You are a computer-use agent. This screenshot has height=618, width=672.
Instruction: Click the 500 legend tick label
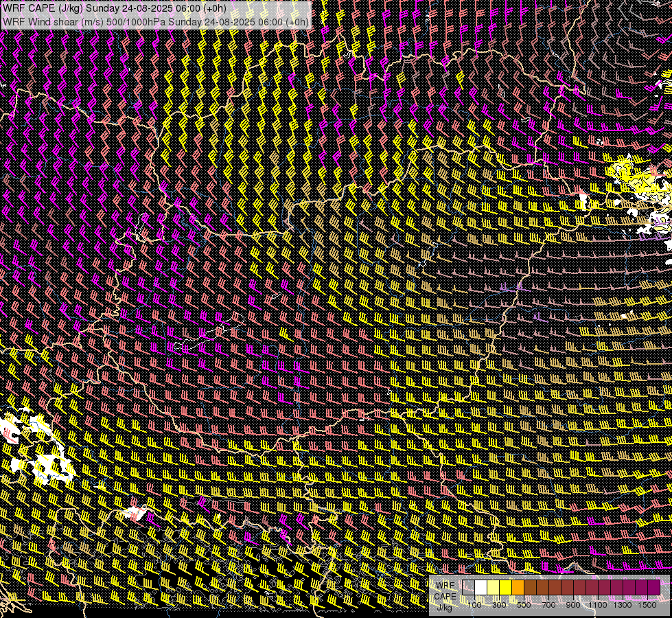[524, 605]
